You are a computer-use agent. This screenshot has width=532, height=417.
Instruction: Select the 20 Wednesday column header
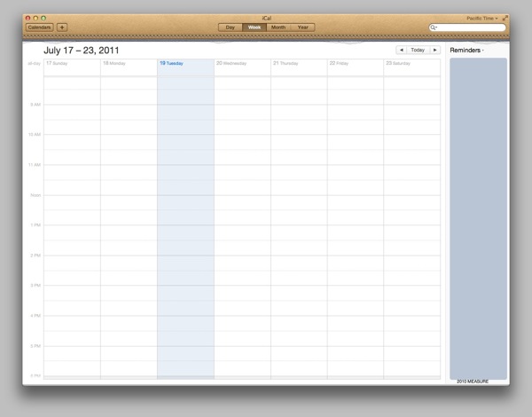coord(231,63)
